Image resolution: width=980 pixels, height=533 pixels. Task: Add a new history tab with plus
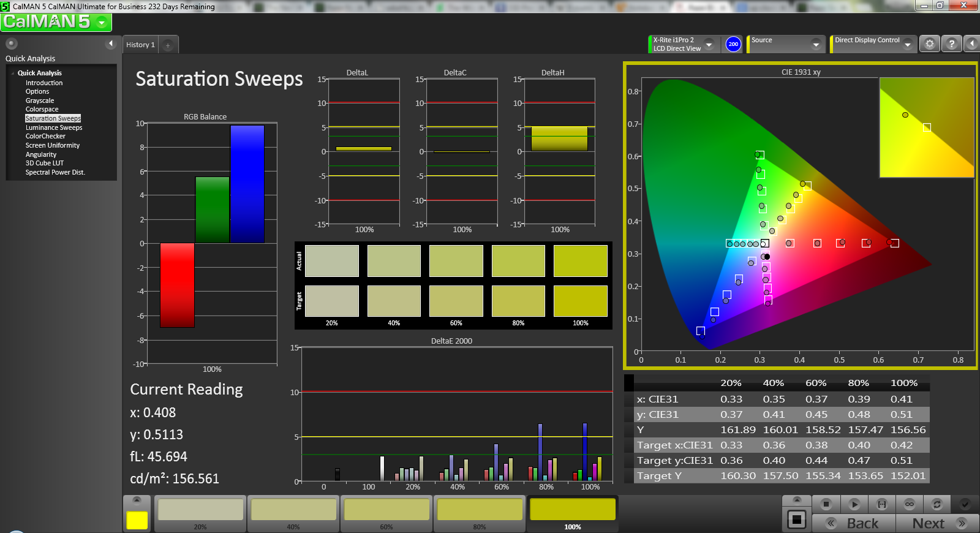(168, 45)
